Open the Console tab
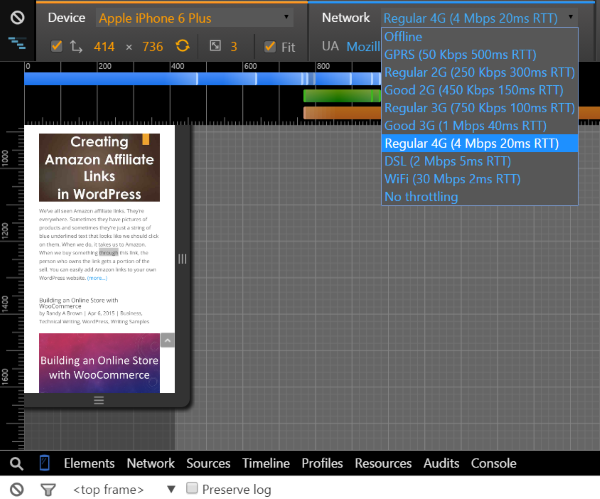Viewport: 600px width, 499px height. 494,463
